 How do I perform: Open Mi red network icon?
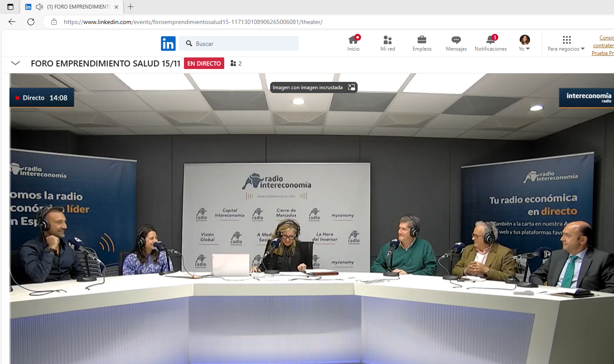click(x=388, y=40)
